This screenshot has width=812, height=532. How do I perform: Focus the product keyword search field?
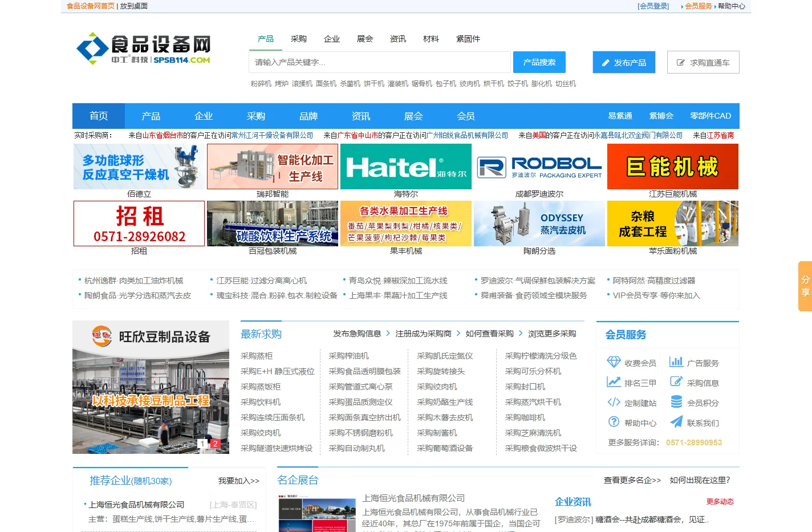click(x=380, y=62)
